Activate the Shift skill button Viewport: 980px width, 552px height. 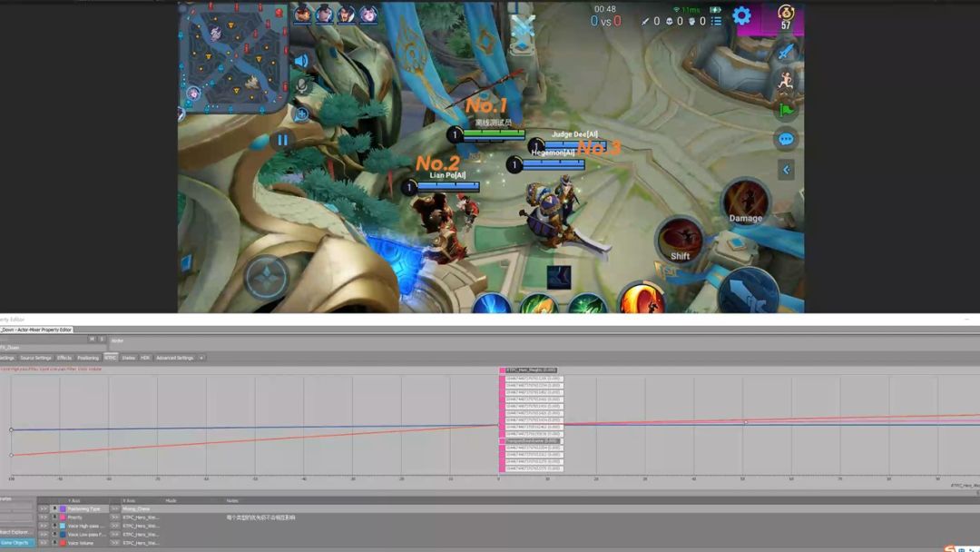pos(680,240)
